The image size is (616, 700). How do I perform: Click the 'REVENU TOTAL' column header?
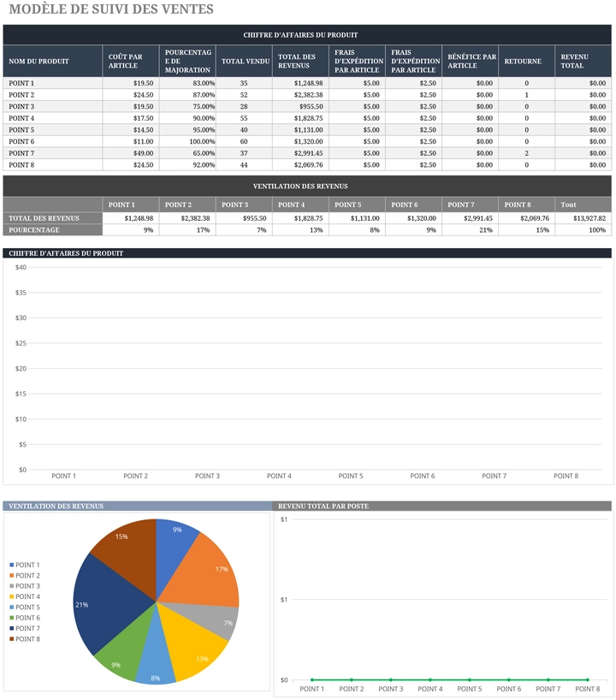point(583,61)
